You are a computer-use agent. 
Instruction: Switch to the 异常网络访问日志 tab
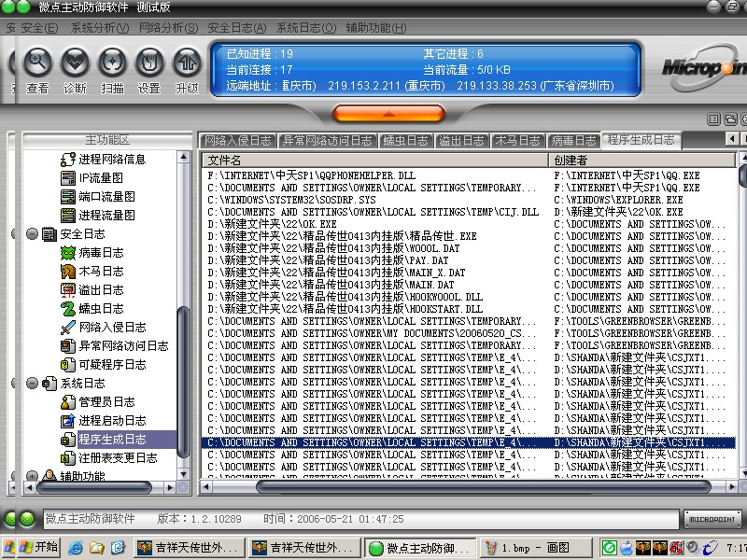[x=327, y=141]
